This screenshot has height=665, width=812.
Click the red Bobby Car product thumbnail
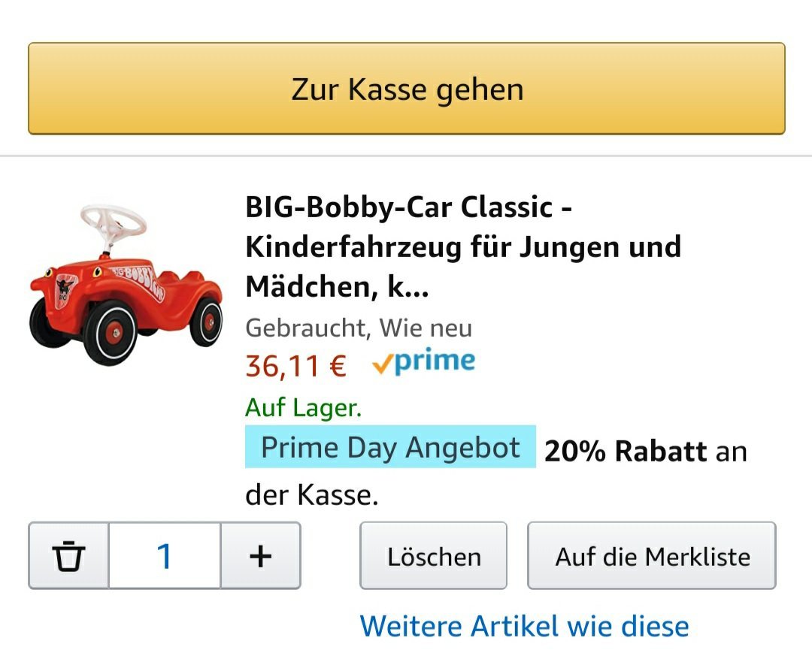pyautogui.click(x=126, y=285)
